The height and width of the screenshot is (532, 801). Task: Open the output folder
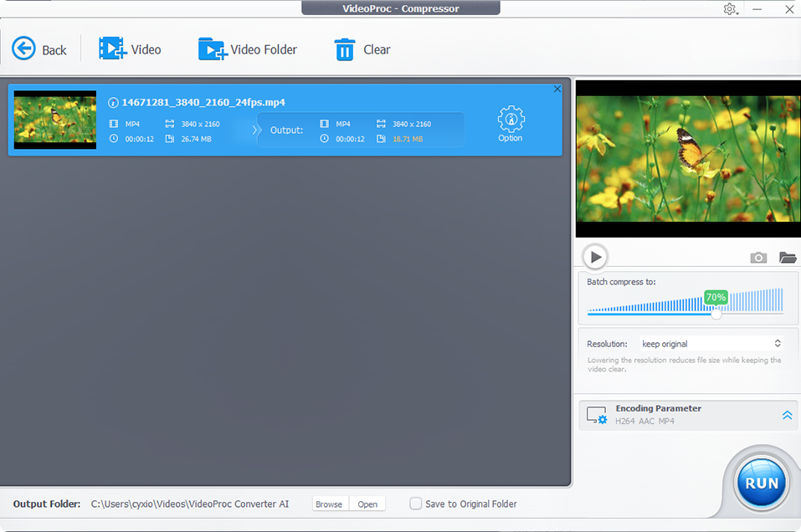point(367,504)
